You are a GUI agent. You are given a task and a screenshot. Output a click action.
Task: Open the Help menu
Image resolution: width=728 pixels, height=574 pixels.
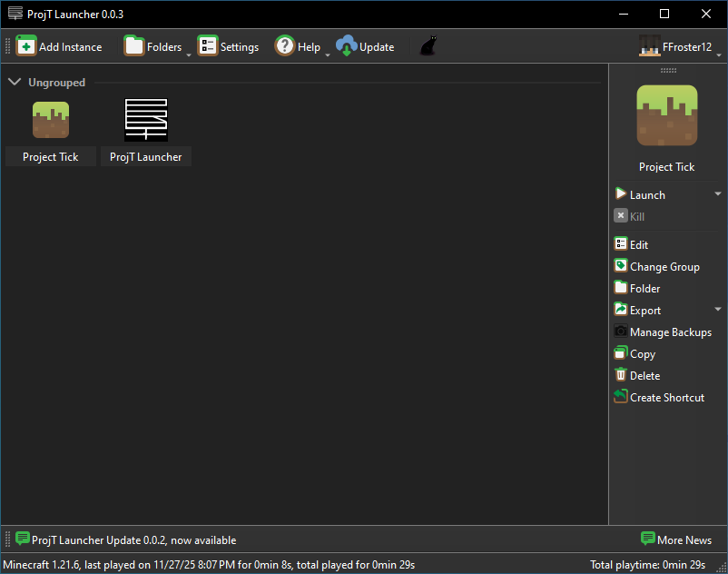tap(300, 45)
